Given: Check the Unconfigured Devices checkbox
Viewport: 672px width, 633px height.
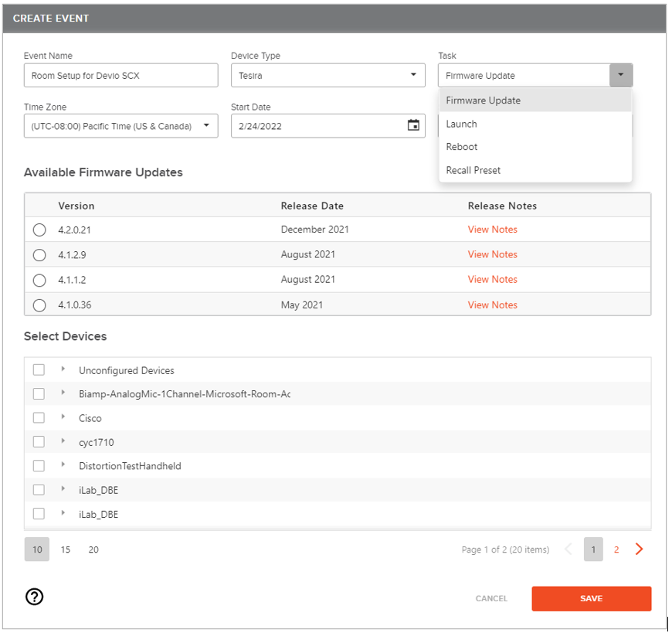Looking at the screenshot, I should pyautogui.click(x=39, y=370).
